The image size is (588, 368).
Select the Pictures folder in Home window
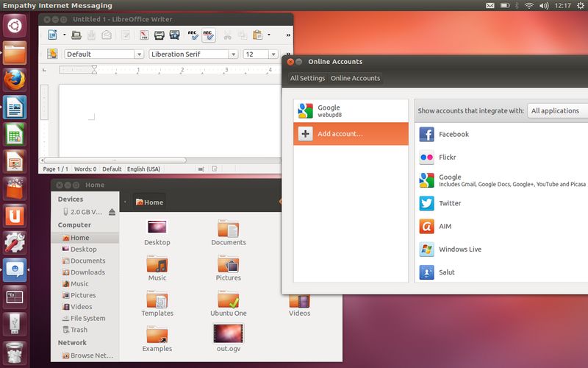(229, 268)
